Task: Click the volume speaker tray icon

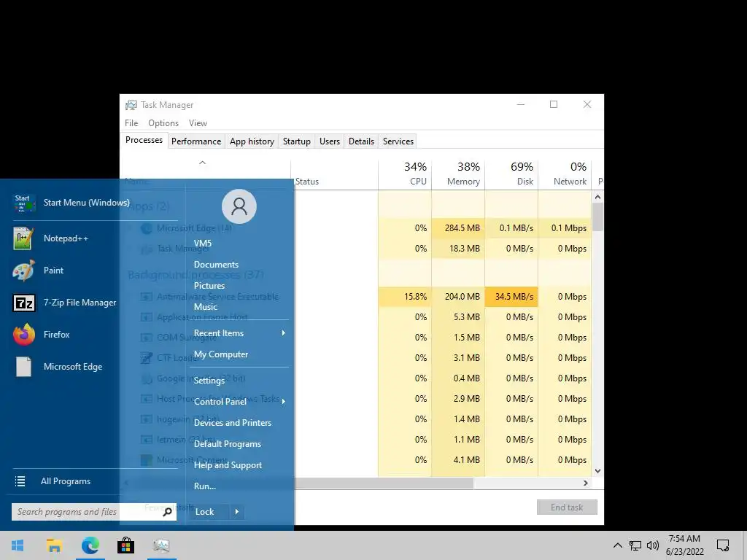Action: (653, 545)
